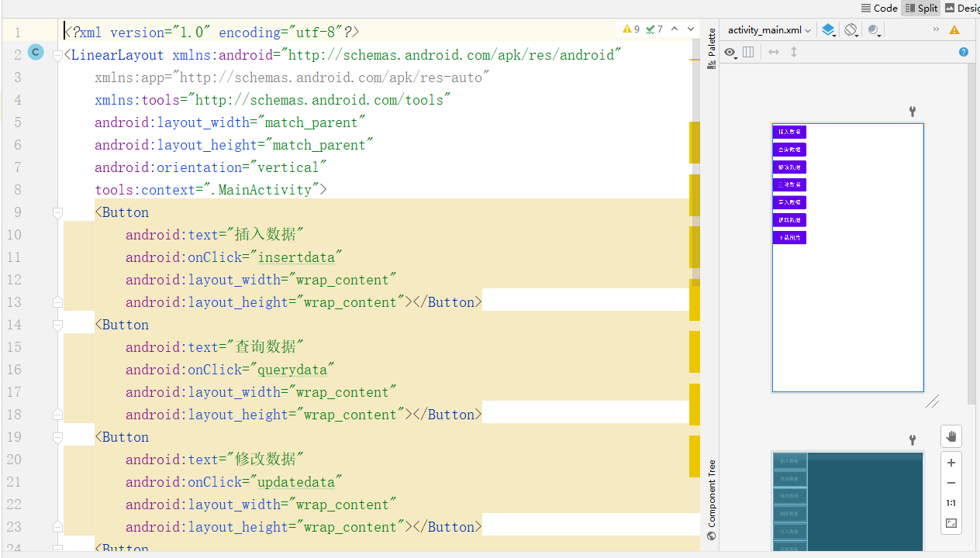This screenshot has height=558, width=980.
Task: Open the blue help question mark icon
Action: click(964, 52)
